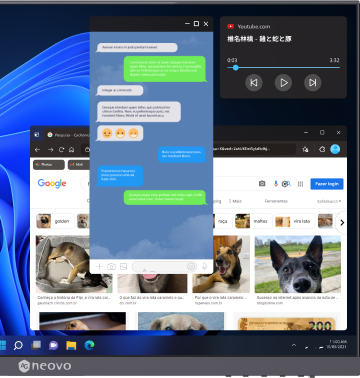Show more filter chips with right arrow

[342, 223]
